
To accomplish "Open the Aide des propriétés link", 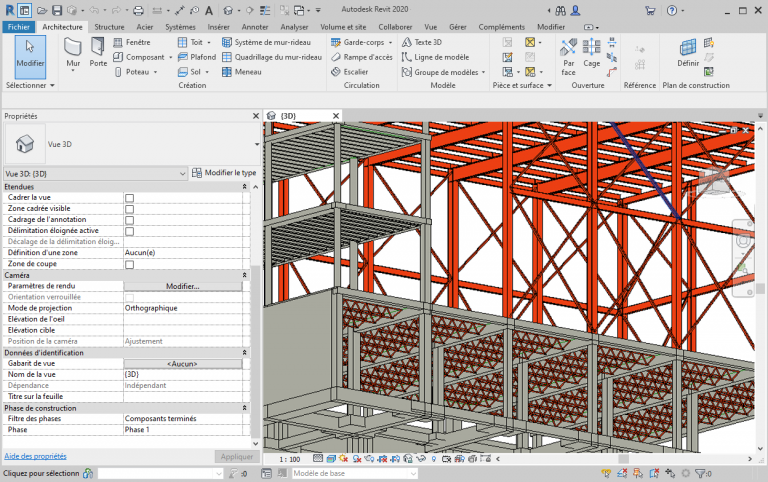I will click(x=36, y=456).
